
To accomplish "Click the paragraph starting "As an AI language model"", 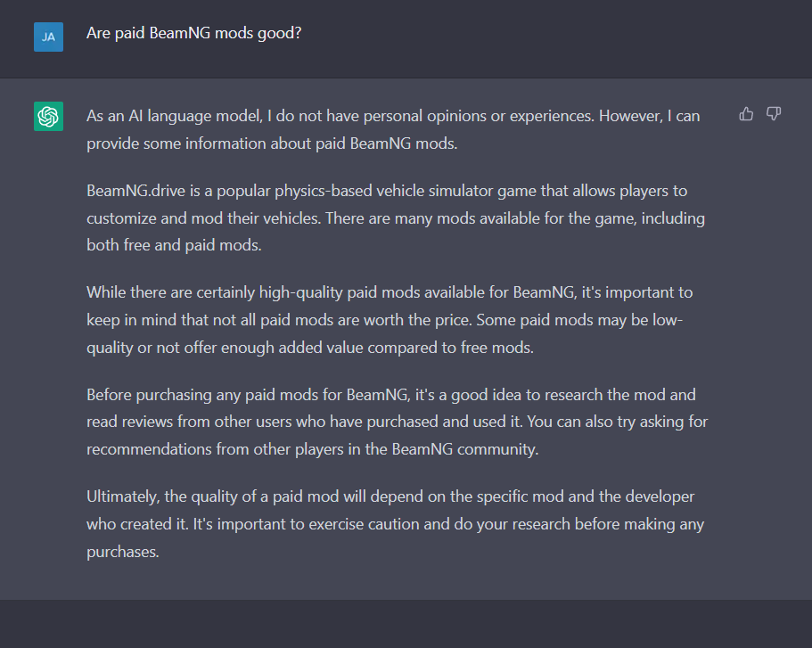I will [x=392, y=130].
